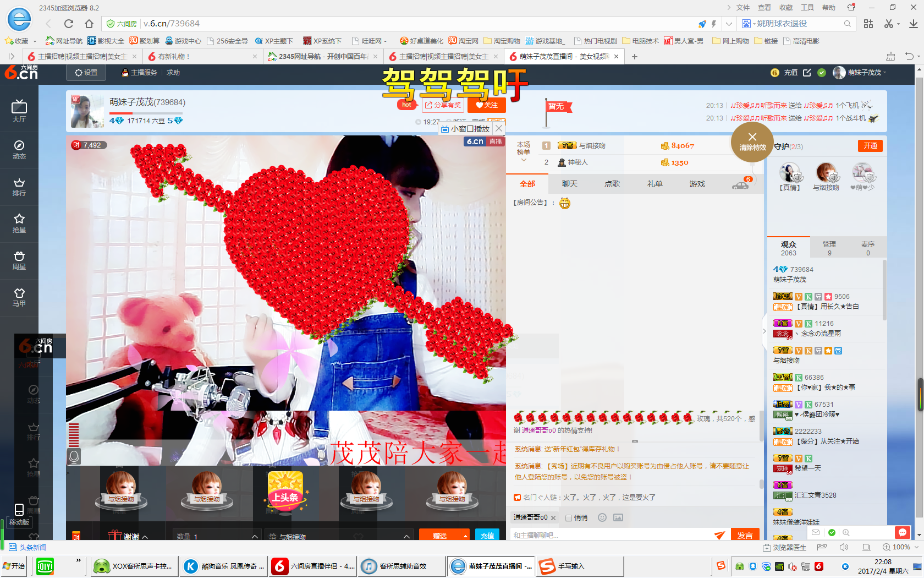Screen dimensions: 924x578
Task: Open the emoji smiley picker in chat
Action: 602,517
